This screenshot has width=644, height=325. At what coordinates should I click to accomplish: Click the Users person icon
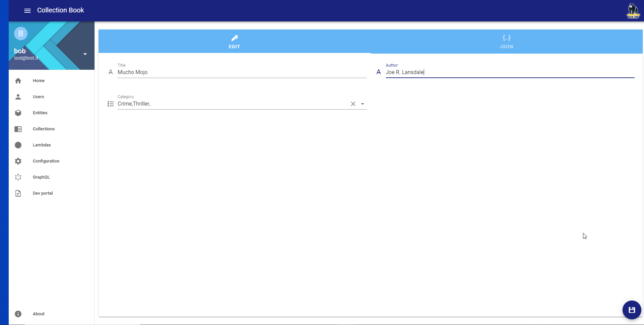point(18,97)
